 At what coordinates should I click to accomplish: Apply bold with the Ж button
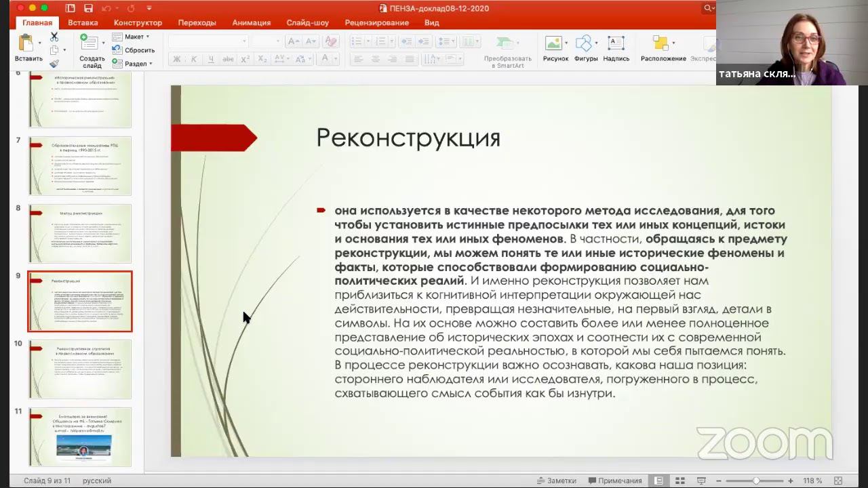click(177, 59)
